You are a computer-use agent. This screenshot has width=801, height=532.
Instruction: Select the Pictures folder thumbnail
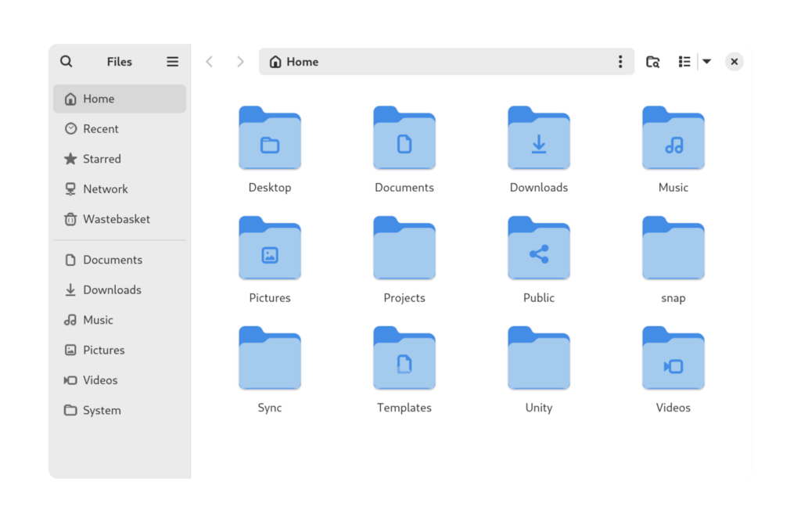[x=270, y=248]
